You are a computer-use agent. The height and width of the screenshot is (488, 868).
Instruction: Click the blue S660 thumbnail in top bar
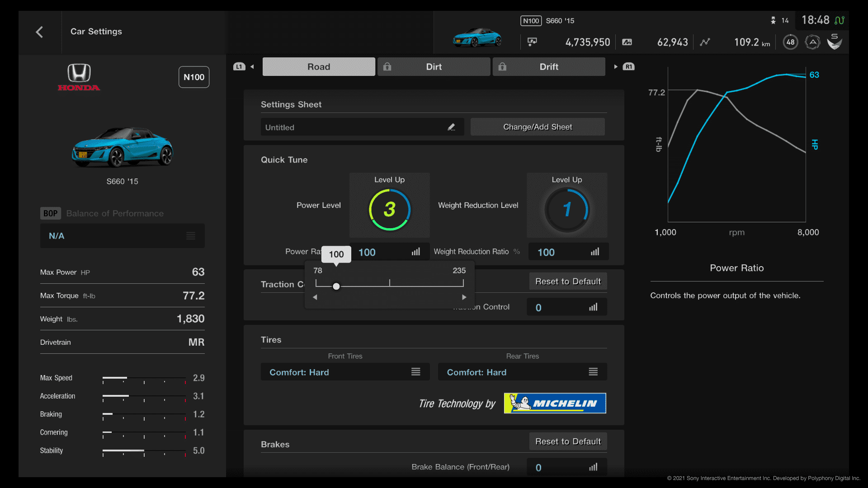pos(477,37)
